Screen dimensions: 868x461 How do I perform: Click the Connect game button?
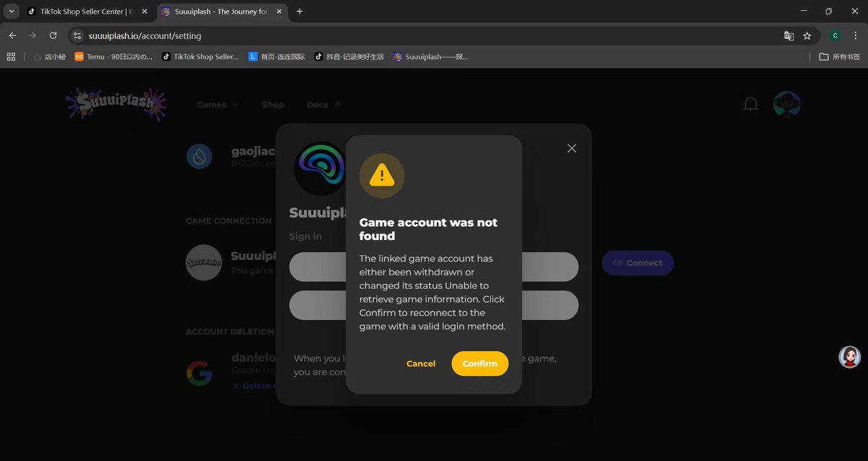637,263
